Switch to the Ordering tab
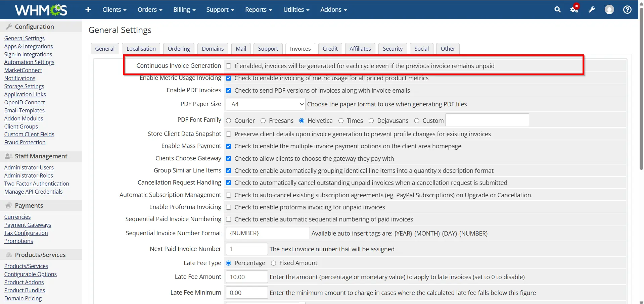644x304 pixels. (x=179, y=49)
